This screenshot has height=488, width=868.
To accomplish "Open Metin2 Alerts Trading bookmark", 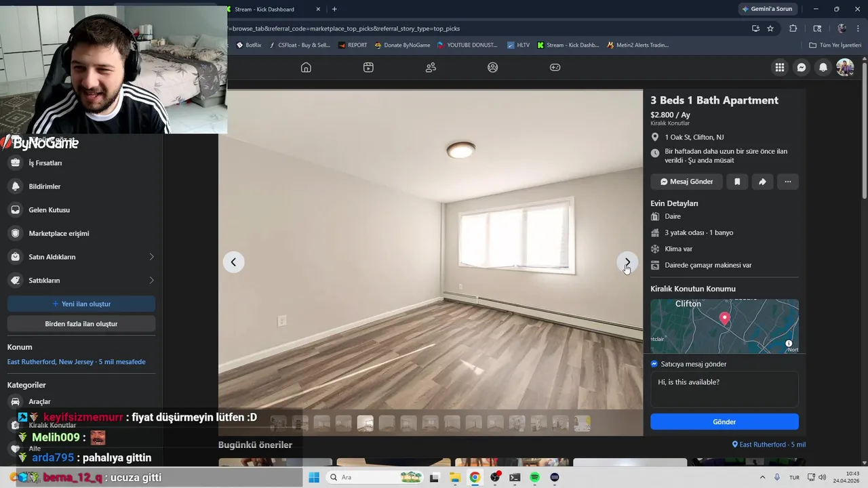I will (637, 45).
